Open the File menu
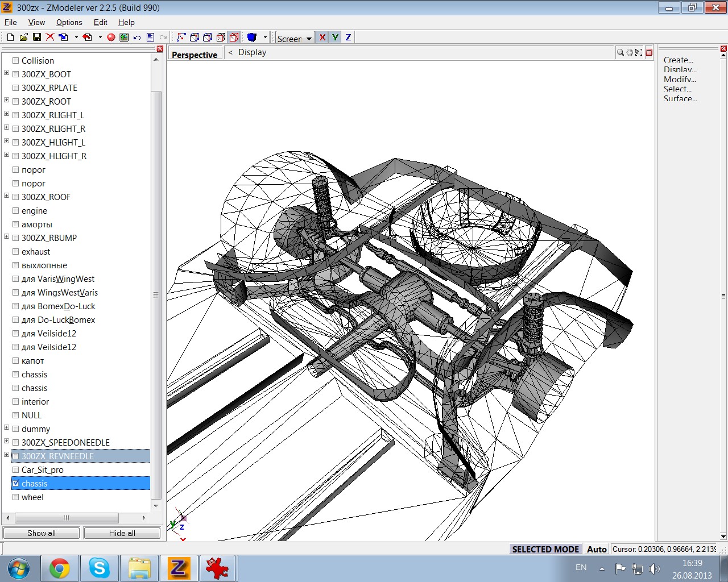 click(x=11, y=22)
